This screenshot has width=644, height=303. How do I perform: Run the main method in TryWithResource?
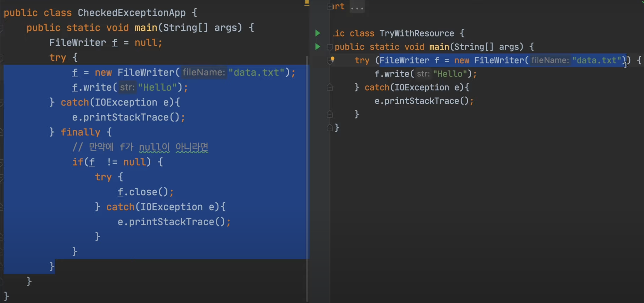(x=317, y=47)
